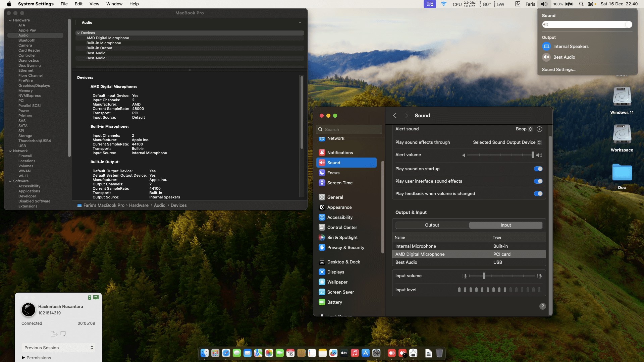Click the help question mark in Sound settings

pyautogui.click(x=542, y=306)
